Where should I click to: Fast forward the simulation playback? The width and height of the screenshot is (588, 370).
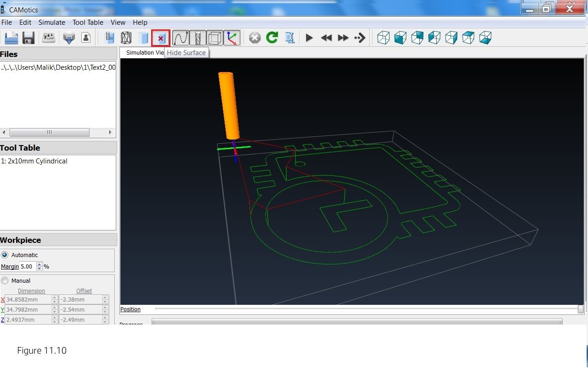(x=343, y=38)
